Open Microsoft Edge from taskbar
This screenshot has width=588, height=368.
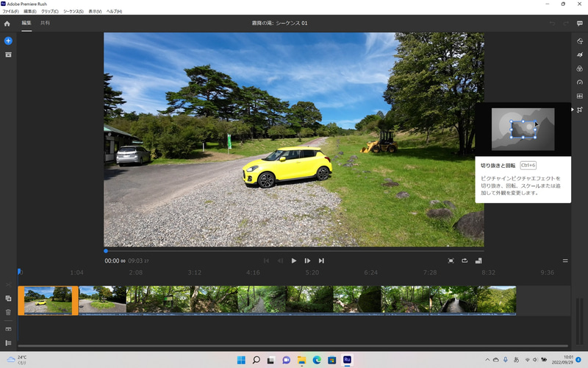point(317,360)
